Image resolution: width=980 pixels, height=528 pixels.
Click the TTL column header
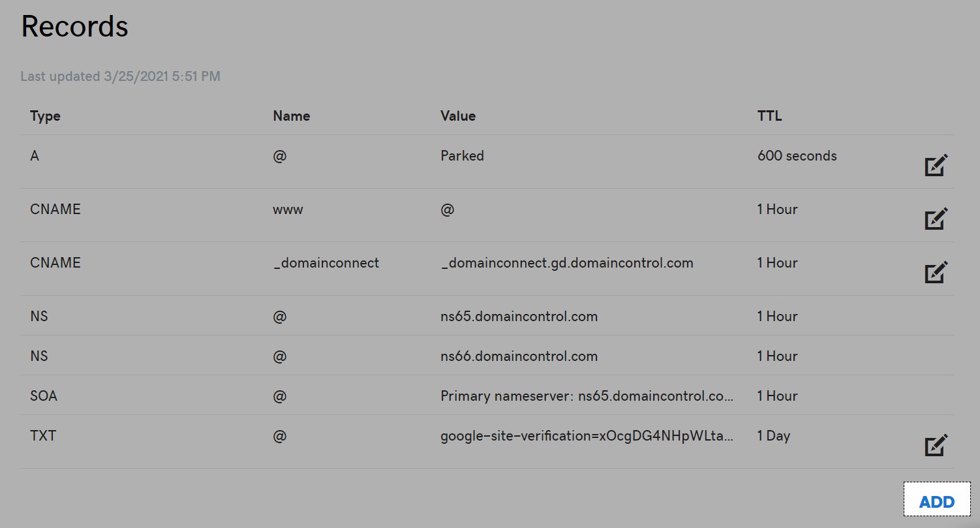(x=769, y=116)
